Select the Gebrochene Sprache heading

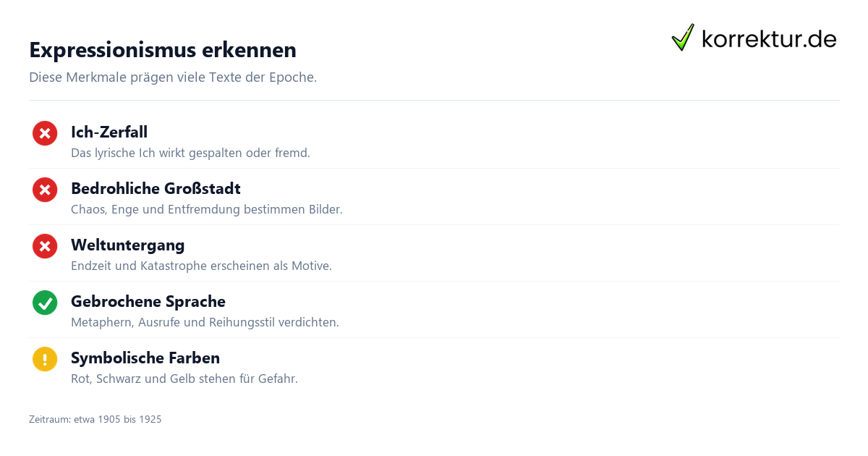click(x=148, y=301)
